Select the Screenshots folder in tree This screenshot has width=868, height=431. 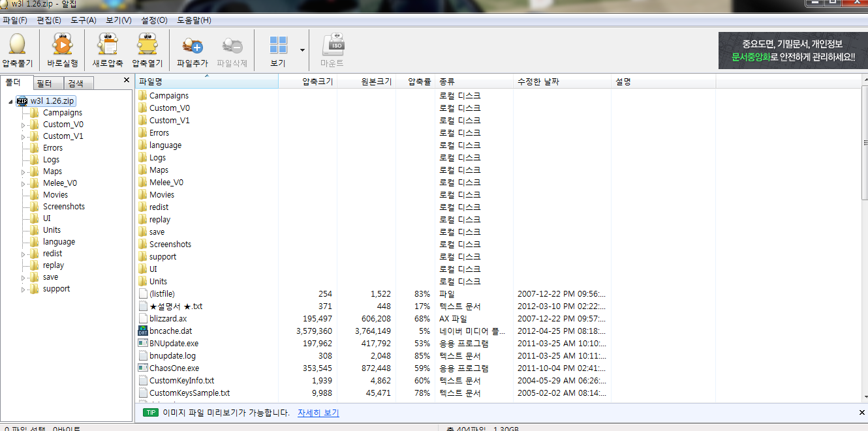pos(64,207)
